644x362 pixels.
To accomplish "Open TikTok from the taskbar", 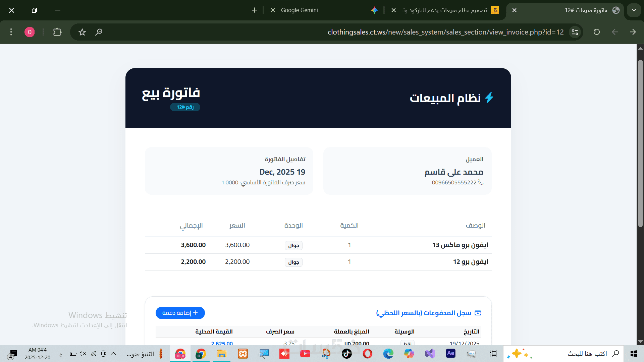I will coord(347,354).
